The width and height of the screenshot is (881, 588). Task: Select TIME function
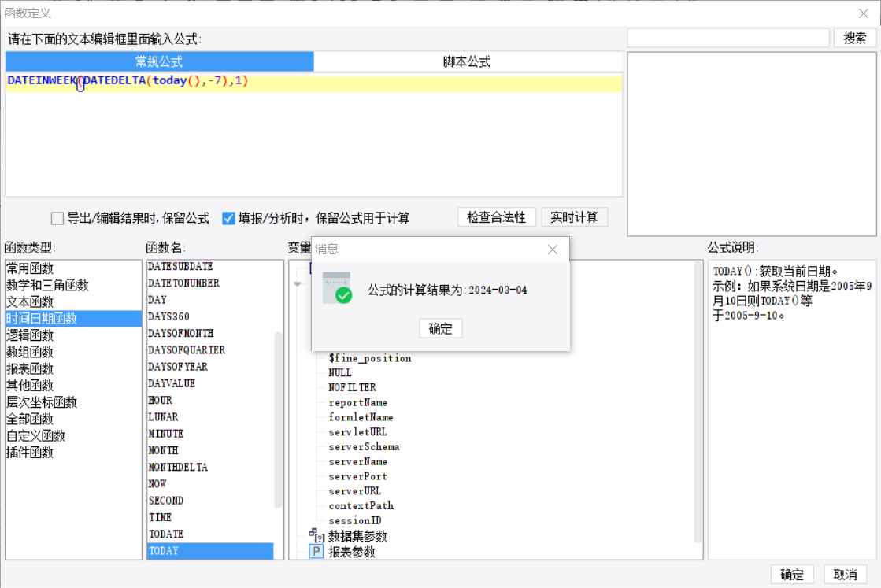tap(210, 517)
